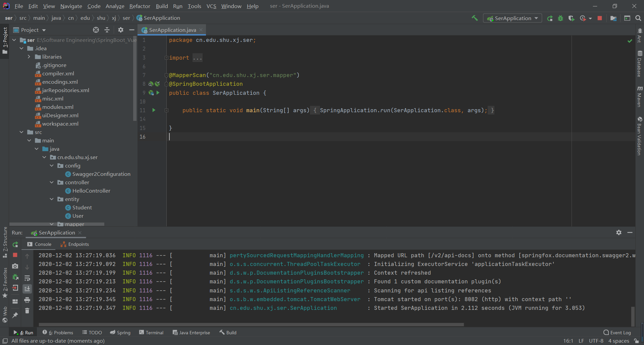
Task: Click the Dump Threads camera icon
Action: [x=15, y=266]
